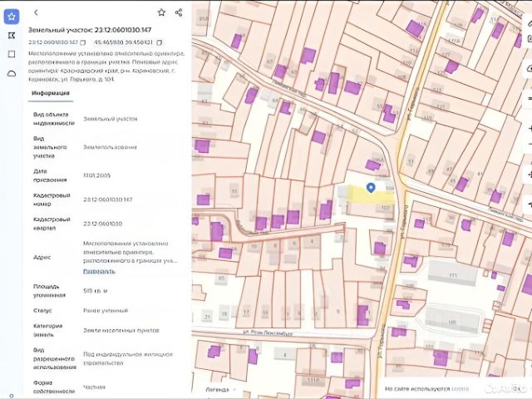
Task: Click the square icon in the left sidebar
Action: (x=12, y=54)
